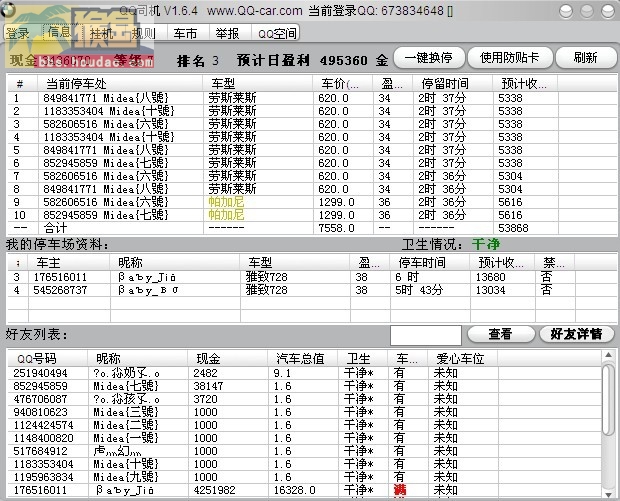Click the scroll up arrow of friend list
The width and height of the screenshot is (620, 501).
click(608, 355)
